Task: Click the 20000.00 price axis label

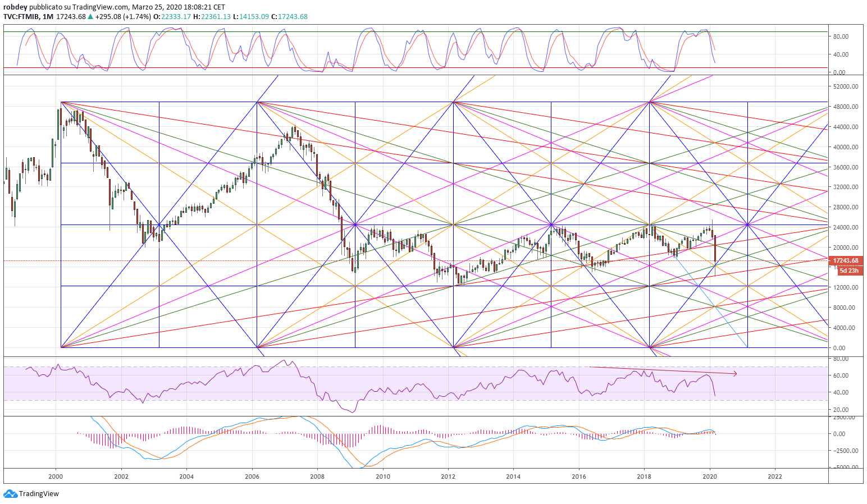Action: click(846, 248)
